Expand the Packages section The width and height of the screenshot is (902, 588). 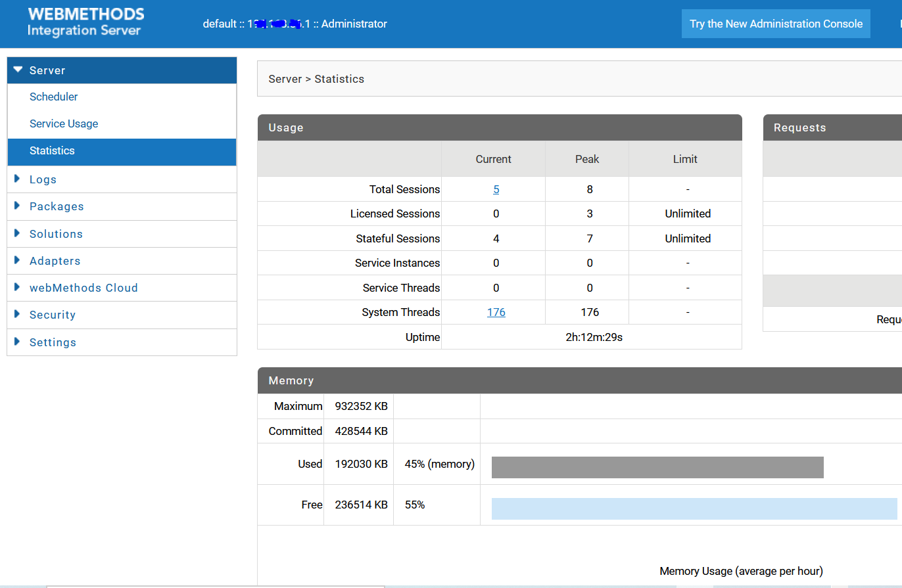57,206
